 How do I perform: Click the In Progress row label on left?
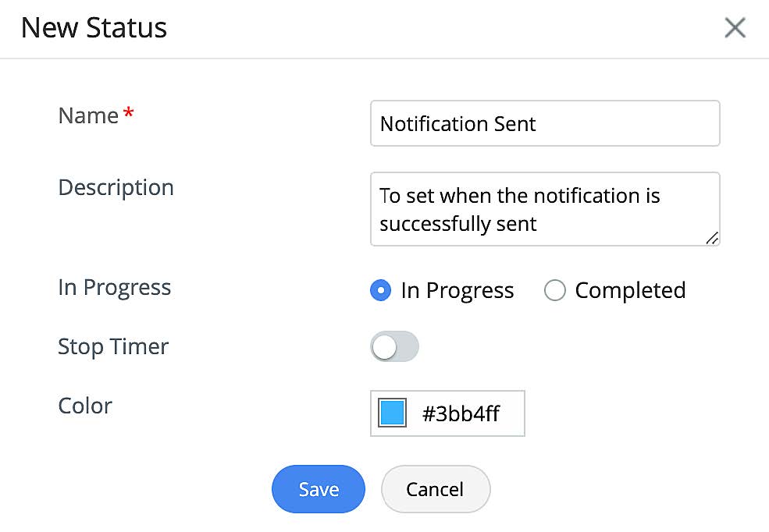pos(114,287)
